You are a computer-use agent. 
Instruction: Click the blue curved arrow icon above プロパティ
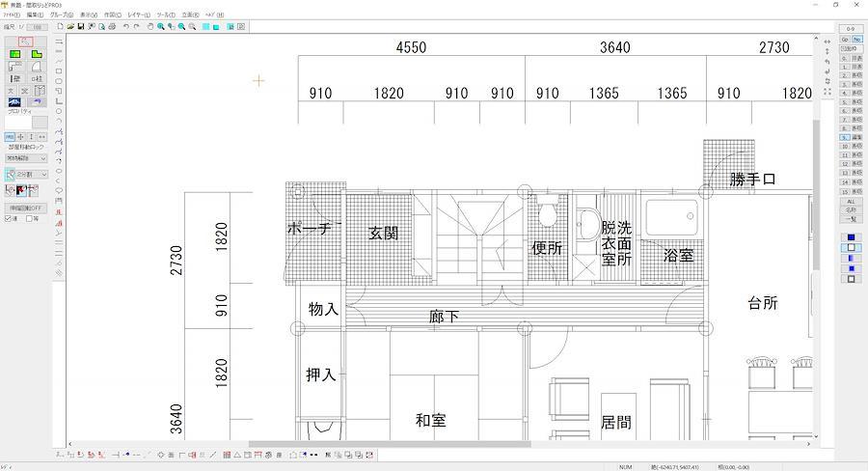click(x=37, y=102)
